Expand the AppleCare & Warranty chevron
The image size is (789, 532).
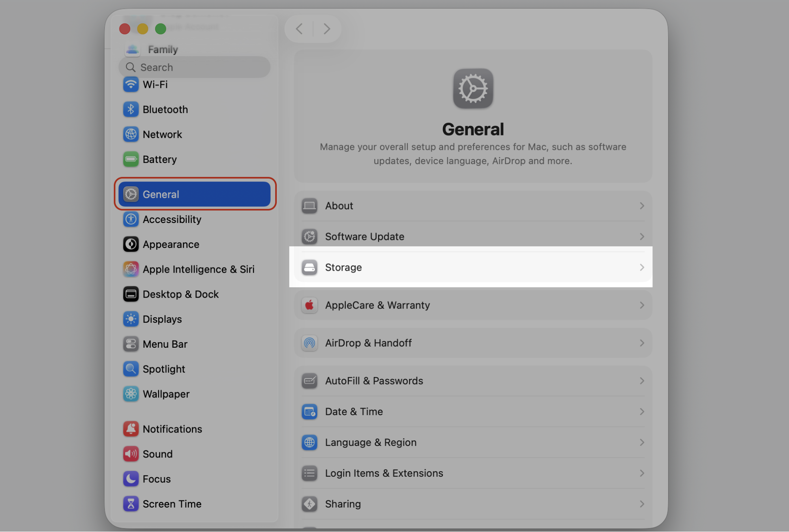click(x=642, y=305)
